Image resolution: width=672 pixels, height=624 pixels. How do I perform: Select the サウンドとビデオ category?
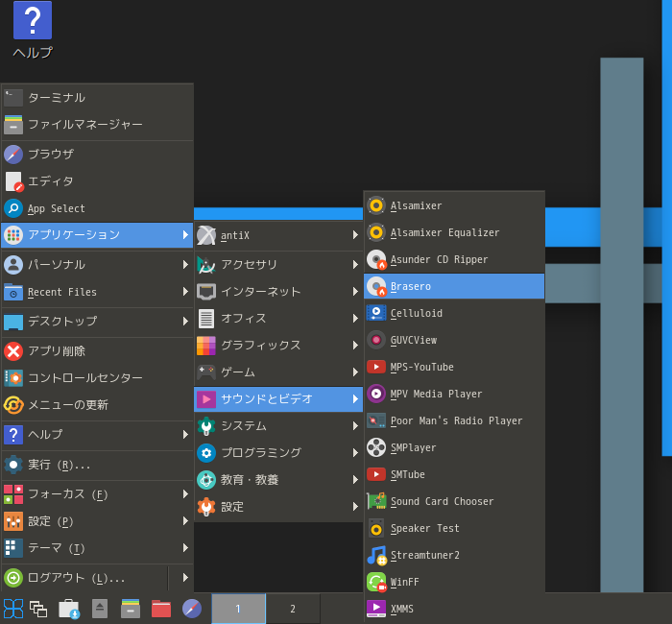tap(278, 399)
